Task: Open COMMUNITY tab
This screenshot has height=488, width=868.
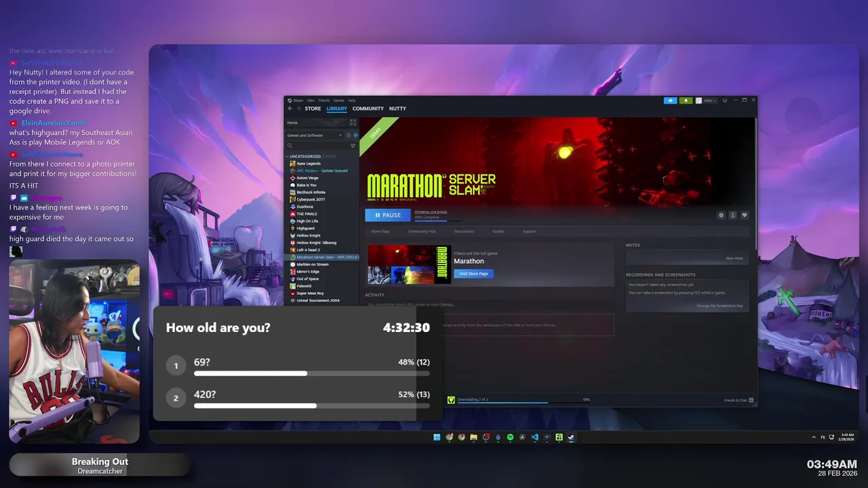Action: tap(368, 108)
